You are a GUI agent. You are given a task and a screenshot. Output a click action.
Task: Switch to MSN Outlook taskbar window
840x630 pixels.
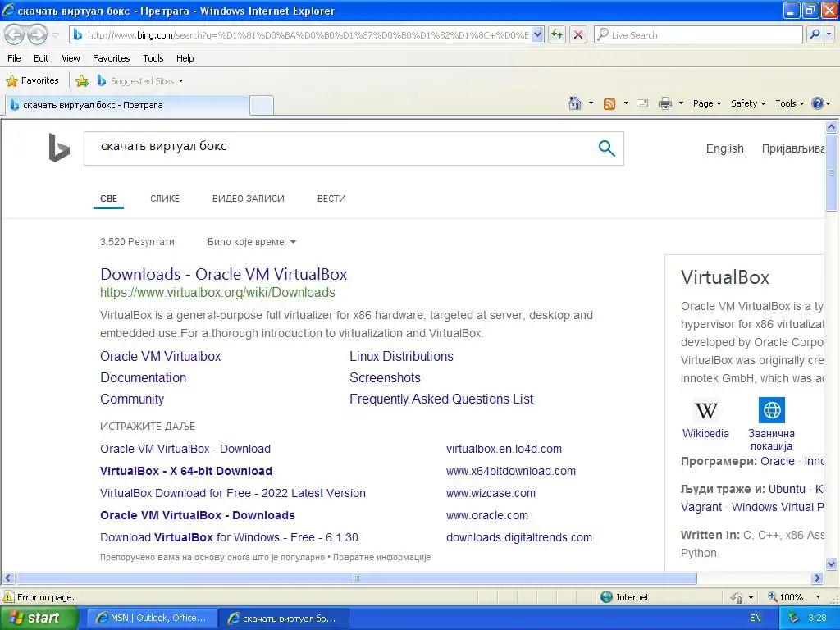[x=152, y=618]
